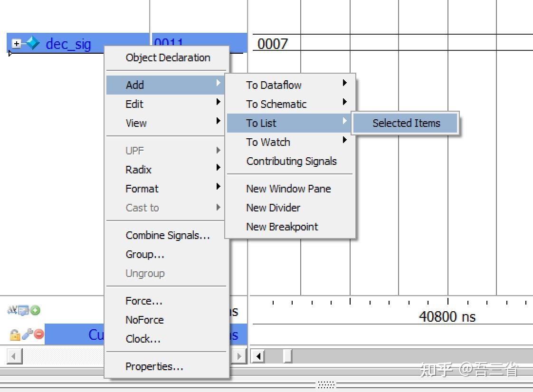
Task: Open the To List submenu
Action: [x=290, y=123]
